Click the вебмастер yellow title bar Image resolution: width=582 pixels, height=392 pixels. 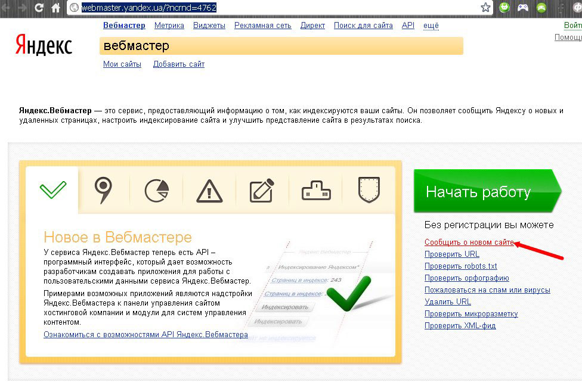pyautogui.click(x=281, y=46)
